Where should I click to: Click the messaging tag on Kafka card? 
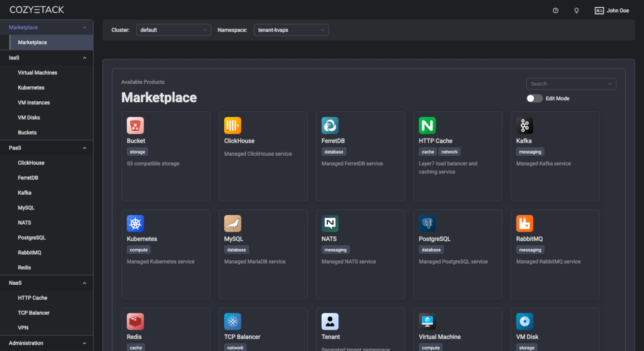[x=530, y=152]
